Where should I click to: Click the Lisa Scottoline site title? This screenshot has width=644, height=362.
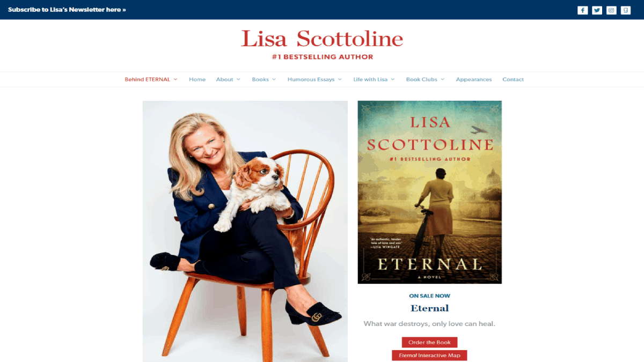tap(322, 39)
